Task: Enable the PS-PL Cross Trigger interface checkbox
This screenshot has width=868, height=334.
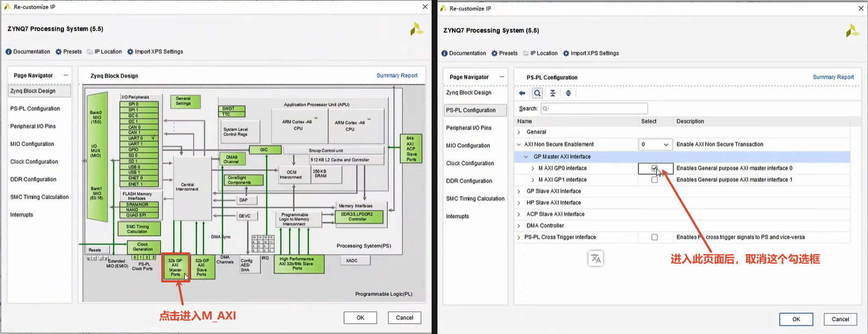Action: click(654, 237)
